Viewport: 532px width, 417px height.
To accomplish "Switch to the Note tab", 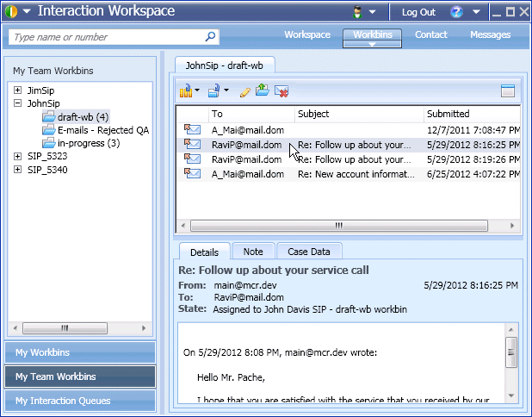I will pos(253,251).
